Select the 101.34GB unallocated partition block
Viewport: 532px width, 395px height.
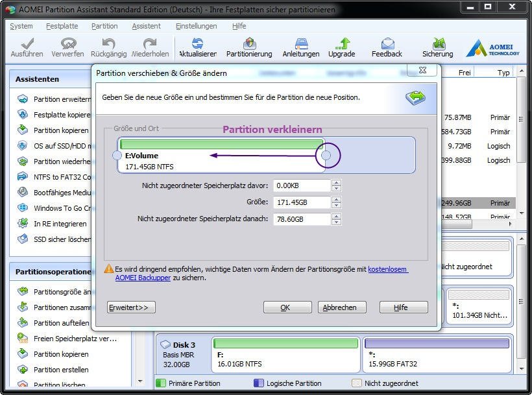[479, 305]
